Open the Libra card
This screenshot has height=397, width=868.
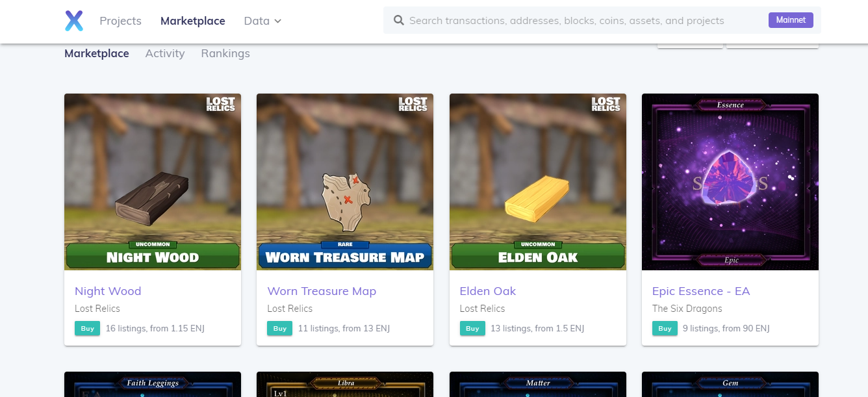coord(345,385)
